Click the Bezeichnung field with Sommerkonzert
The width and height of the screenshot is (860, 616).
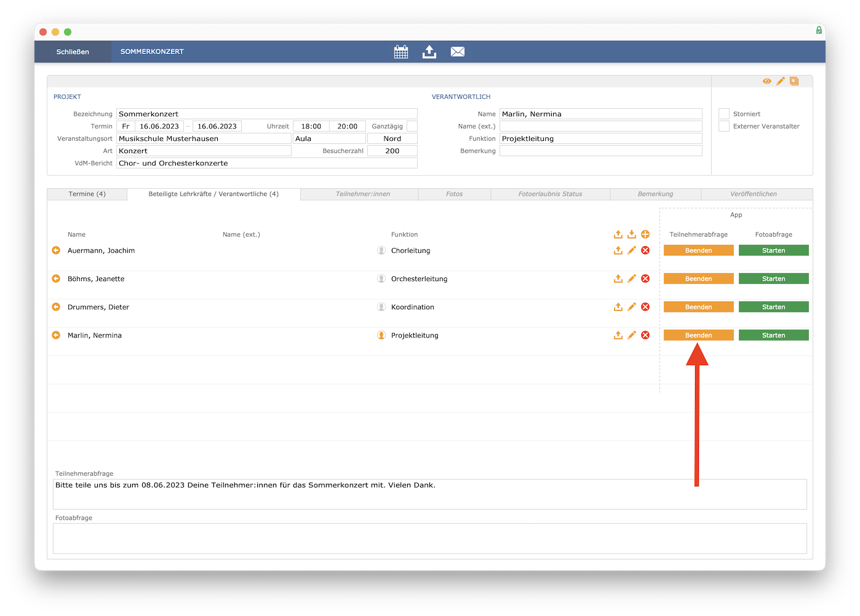[x=267, y=114]
